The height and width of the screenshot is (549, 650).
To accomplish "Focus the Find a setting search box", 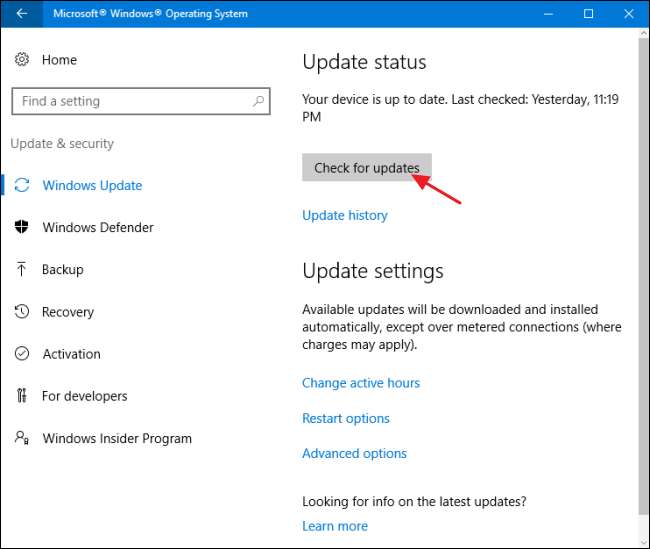I will click(x=130, y=101).
